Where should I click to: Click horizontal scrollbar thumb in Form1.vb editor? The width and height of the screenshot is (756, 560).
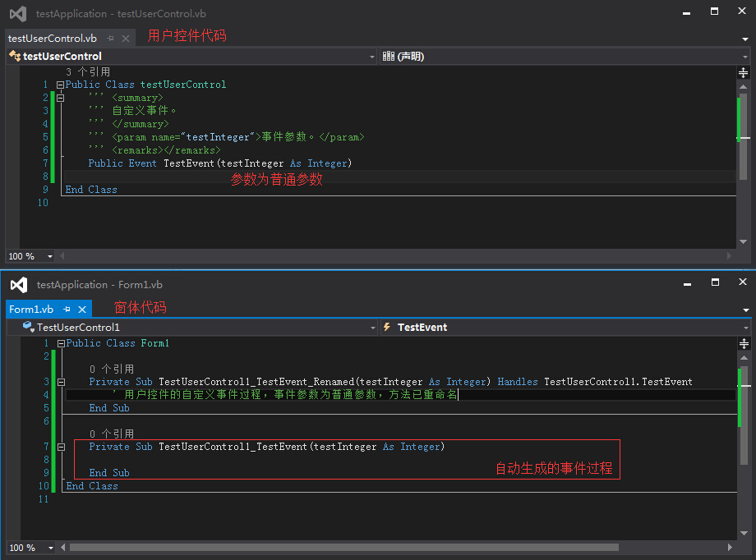pos(344,548)
